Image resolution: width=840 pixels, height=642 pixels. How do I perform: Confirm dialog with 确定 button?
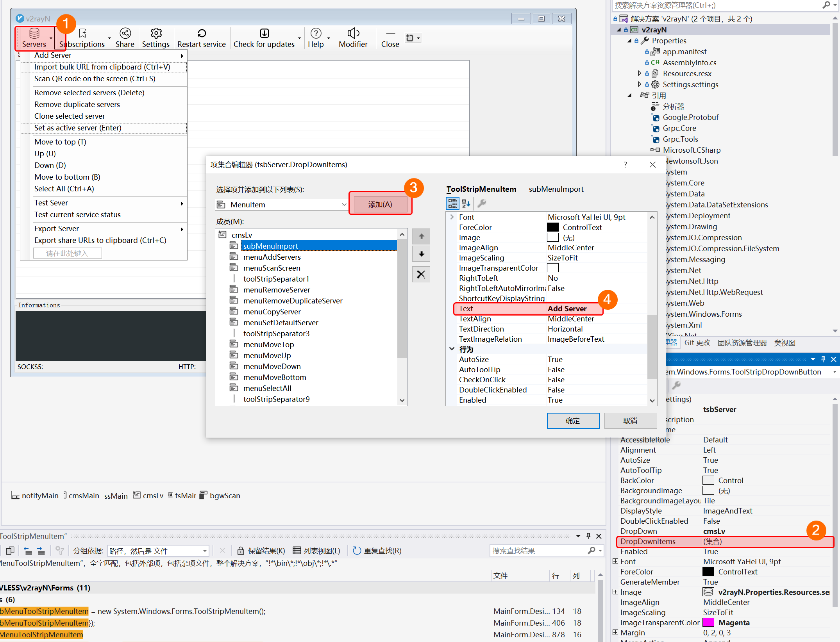click(x=573, y=421)
